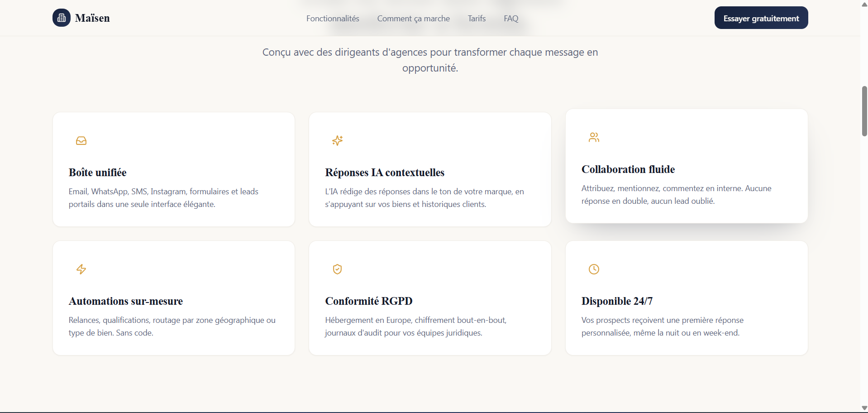Select the Conformité RGPD heading
Viewport: 868px width, 413px height.
point(369,301)
